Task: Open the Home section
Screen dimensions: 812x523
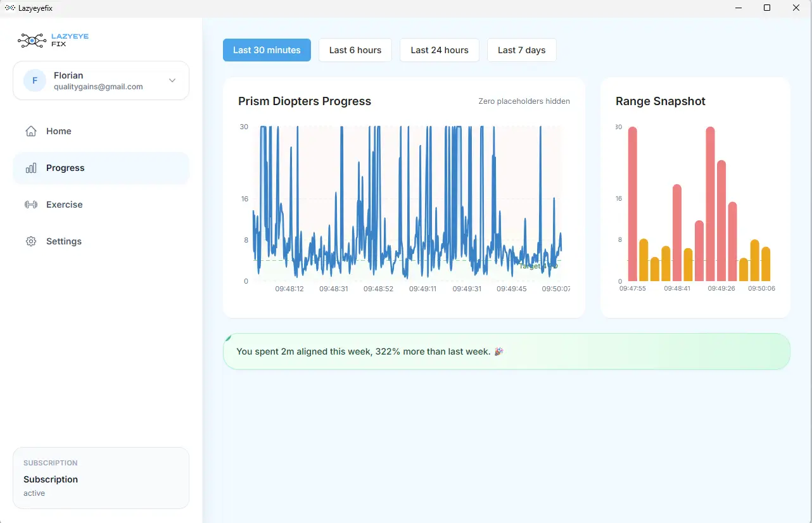Action: [59, 131]
